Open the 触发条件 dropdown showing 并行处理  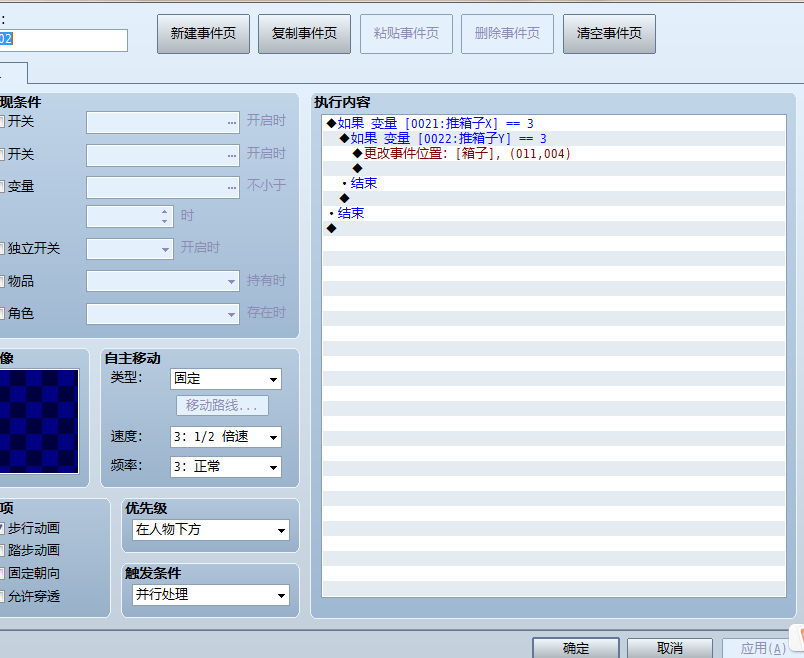click(x=211, y=595)
